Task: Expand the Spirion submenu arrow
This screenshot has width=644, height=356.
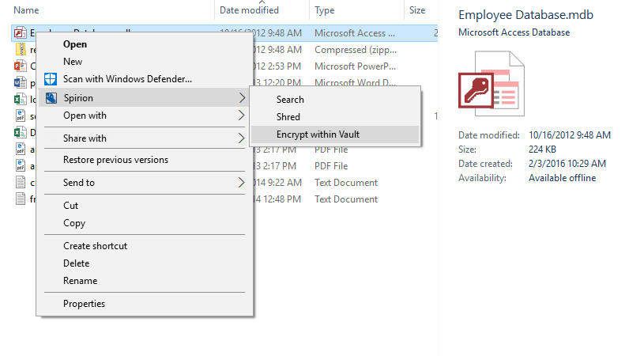Action: pos(241,98)
